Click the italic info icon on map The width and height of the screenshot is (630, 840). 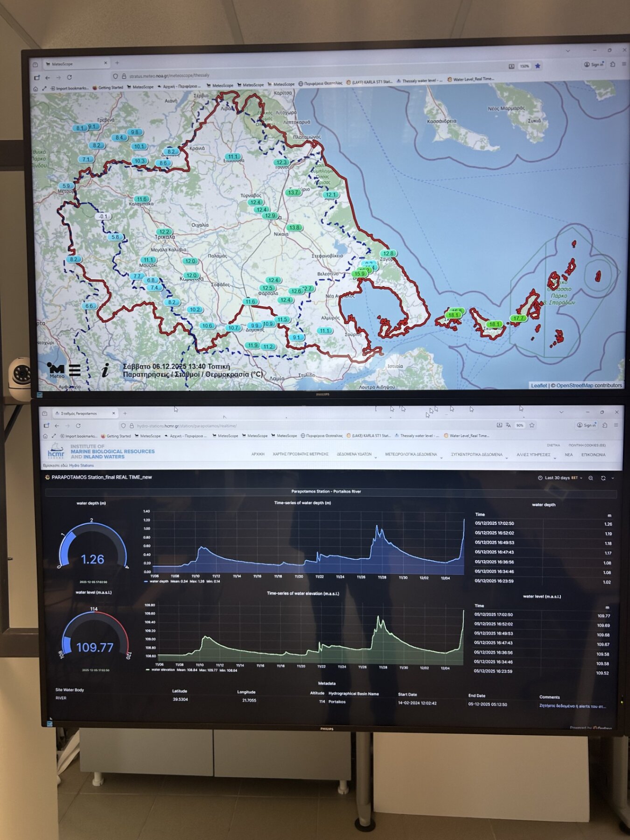105,371
